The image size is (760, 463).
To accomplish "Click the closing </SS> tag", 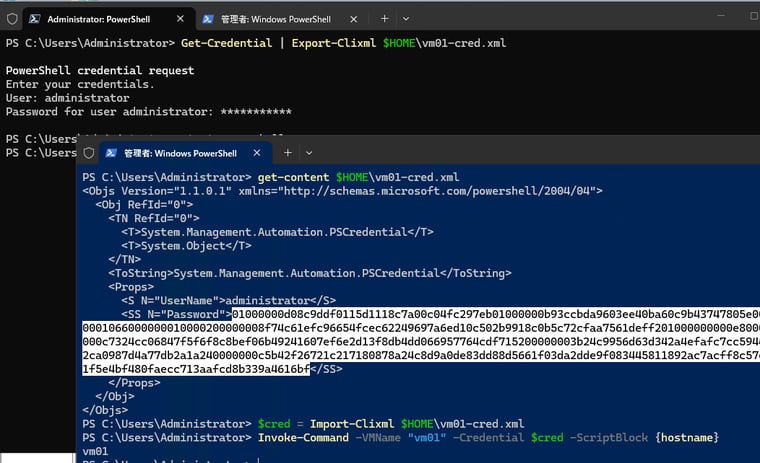I will click(x=326, y=369).
